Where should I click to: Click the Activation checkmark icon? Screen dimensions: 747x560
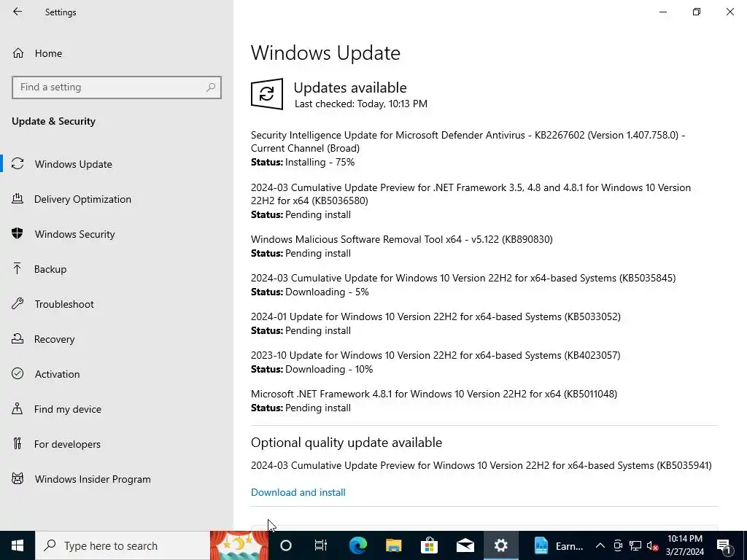[18, 374]
